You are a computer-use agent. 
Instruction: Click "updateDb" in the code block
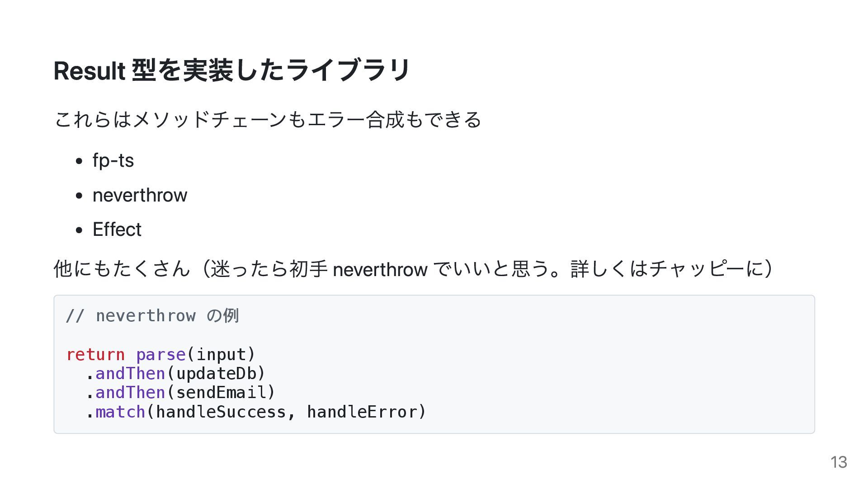pos(216,374)
